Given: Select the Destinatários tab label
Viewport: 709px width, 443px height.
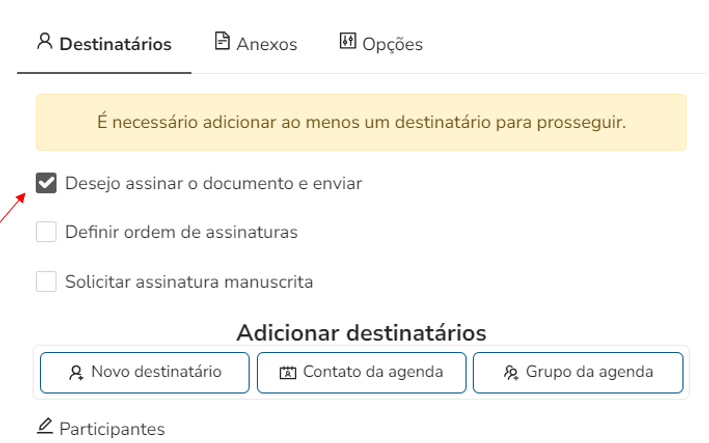Looking at the screenshot, I should [115, 44].
